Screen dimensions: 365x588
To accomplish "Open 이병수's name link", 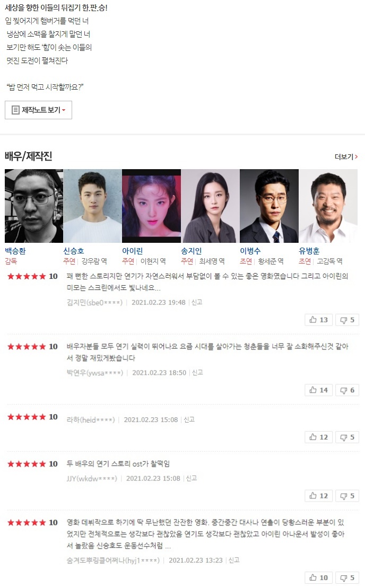I will pyautogui.click(x=250, y=251).
